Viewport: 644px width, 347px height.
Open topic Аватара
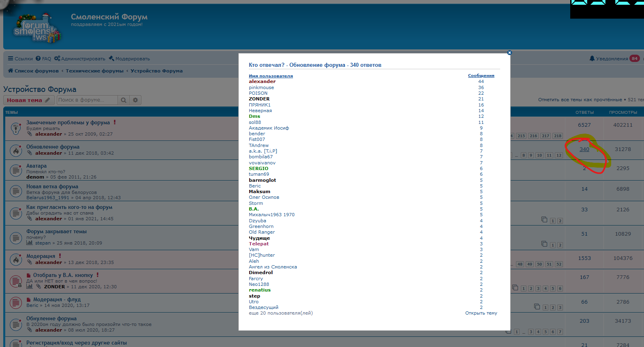36,166
